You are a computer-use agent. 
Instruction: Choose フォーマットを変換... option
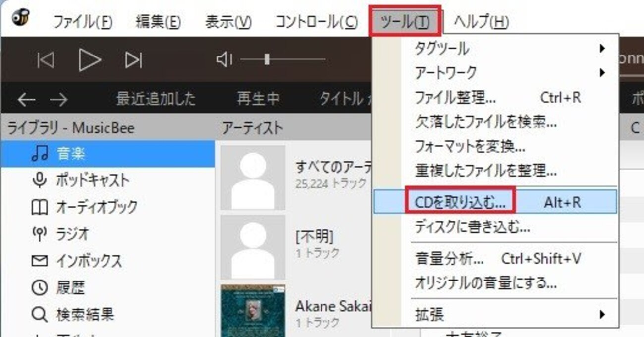495,147
